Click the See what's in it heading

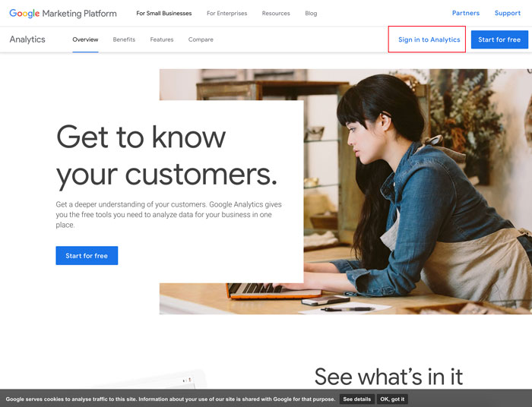coord(388,376)
